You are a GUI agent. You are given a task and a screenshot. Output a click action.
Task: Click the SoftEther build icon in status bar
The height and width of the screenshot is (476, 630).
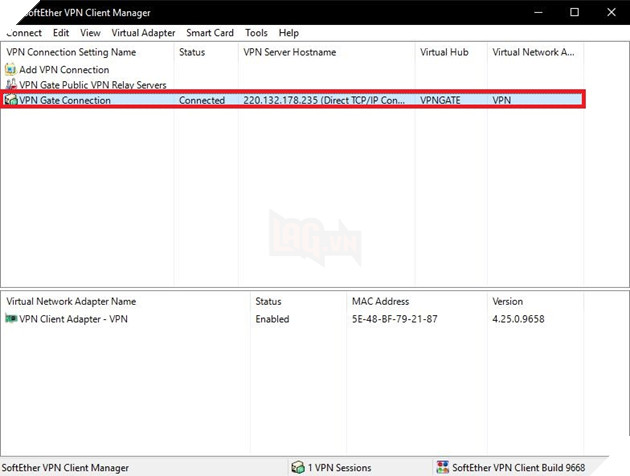click(x=442, y=467)
